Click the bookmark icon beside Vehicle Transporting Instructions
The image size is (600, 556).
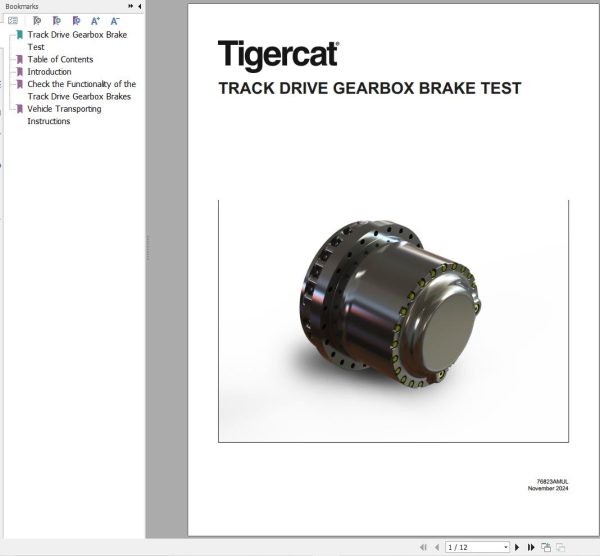pos(20,109)
